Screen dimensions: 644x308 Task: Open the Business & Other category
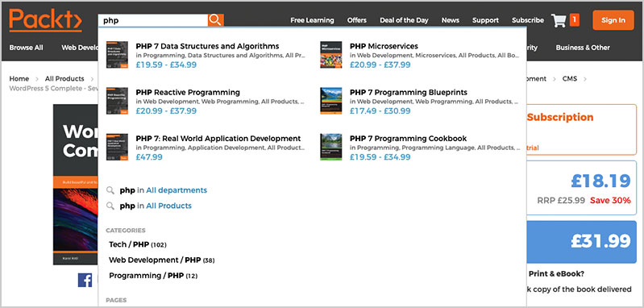click(583, 48)
